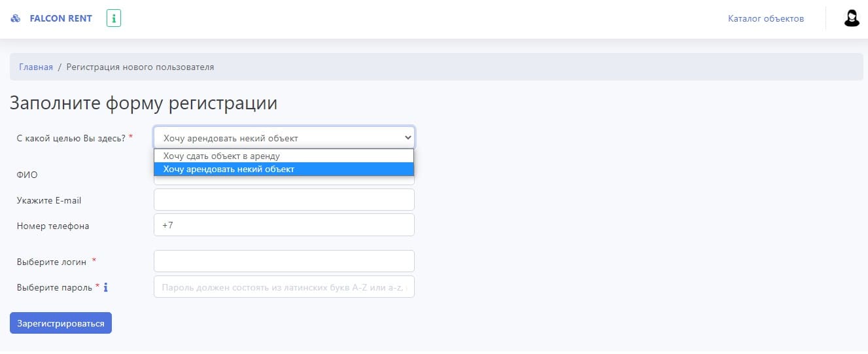Click the Укажите E-mail label

pos(49,200)
